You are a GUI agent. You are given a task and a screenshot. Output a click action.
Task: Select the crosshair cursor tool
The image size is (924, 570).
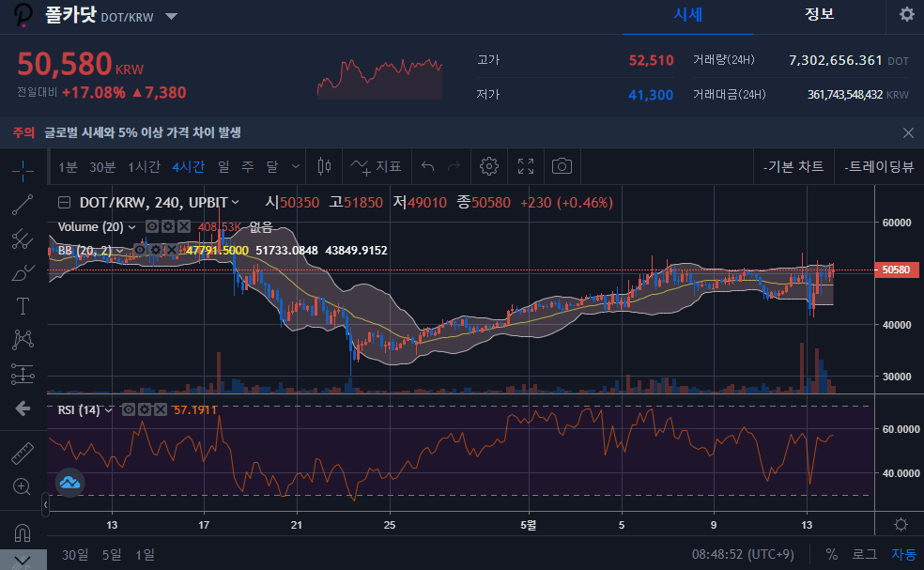point(23,171)
